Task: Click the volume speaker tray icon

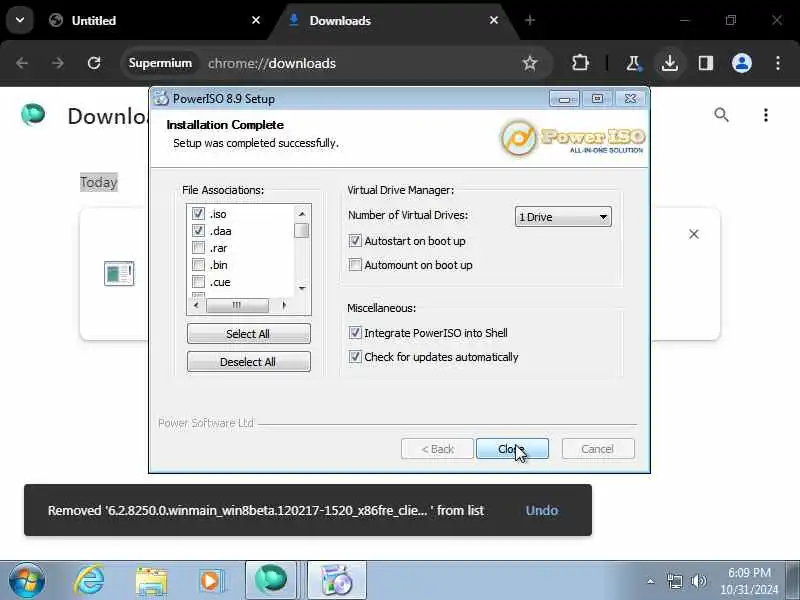Action: tap(698, 581)
